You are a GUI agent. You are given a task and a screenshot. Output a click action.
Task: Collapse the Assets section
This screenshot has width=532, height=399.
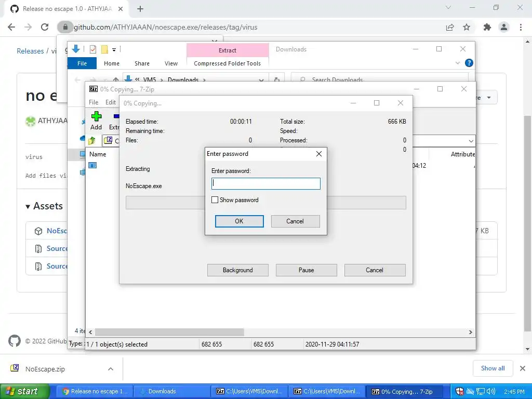(44, 206)
